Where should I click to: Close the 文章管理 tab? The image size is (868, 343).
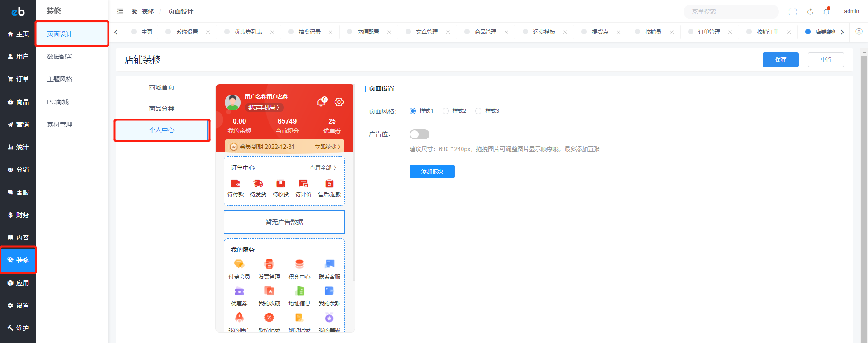point(448,32)
